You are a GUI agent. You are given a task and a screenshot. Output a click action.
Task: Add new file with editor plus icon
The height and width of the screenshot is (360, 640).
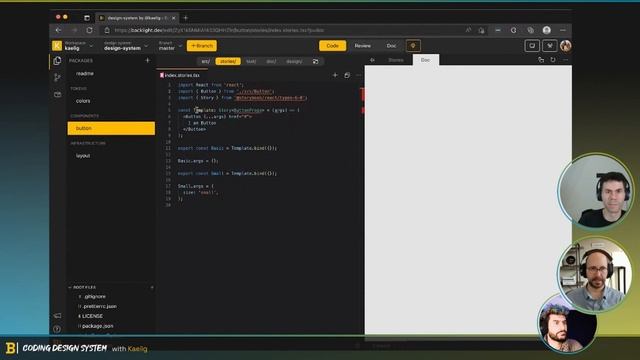[x=335, y=75]
